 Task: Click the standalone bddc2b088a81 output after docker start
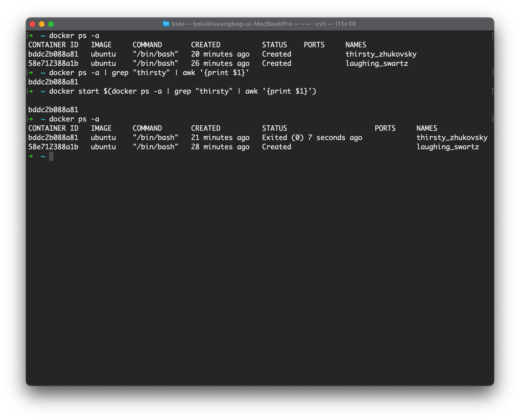[53, 110]
